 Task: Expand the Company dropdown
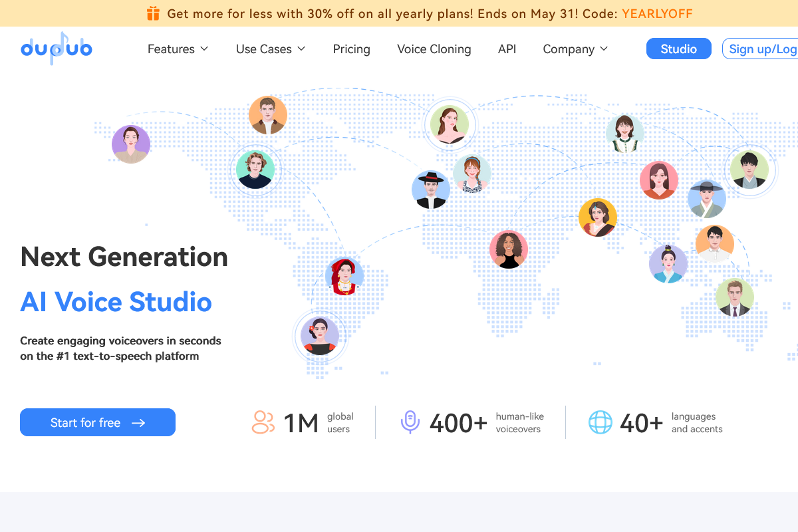[575, 49]
